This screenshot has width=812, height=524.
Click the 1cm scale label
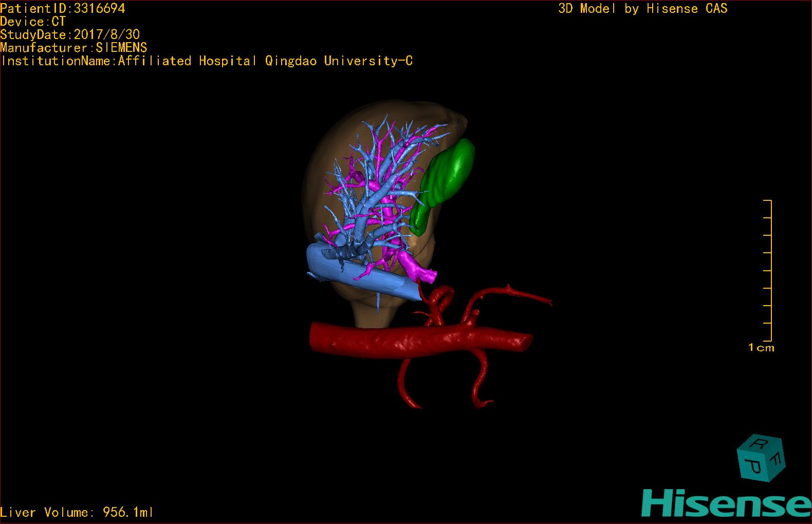pos(761,348)
